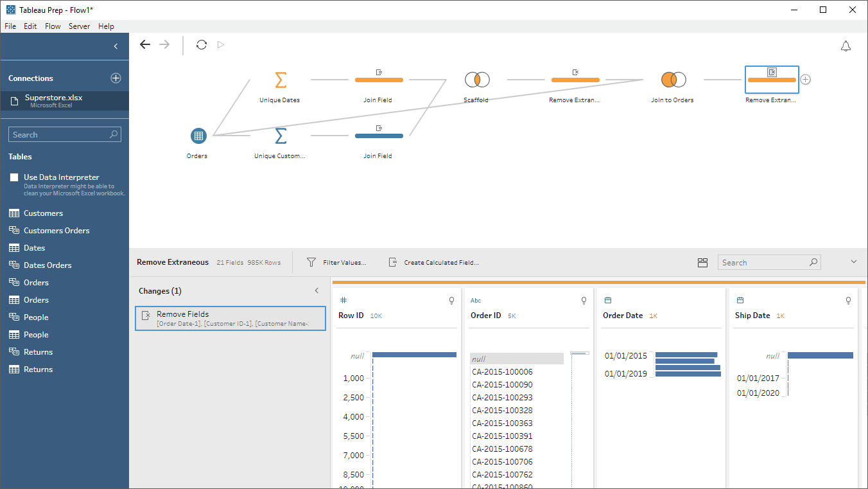Change Ship Date calendar data type icon
868x489 pixels.
(740, 300)
